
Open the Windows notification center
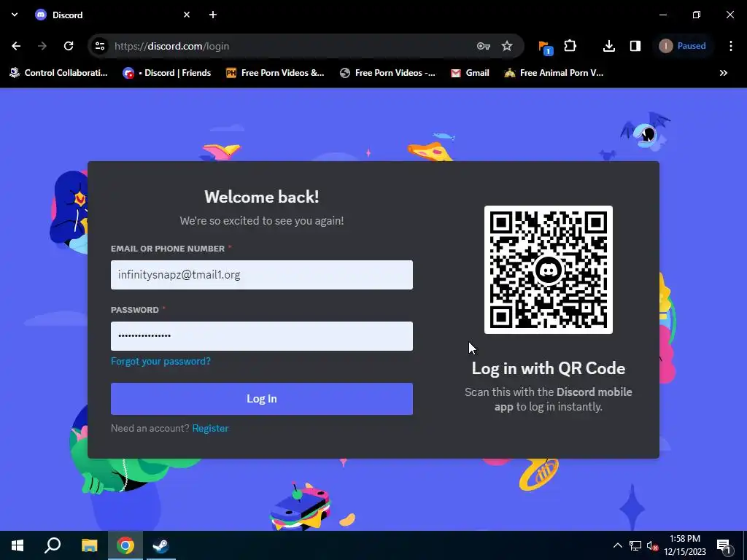tap(724, 545)
